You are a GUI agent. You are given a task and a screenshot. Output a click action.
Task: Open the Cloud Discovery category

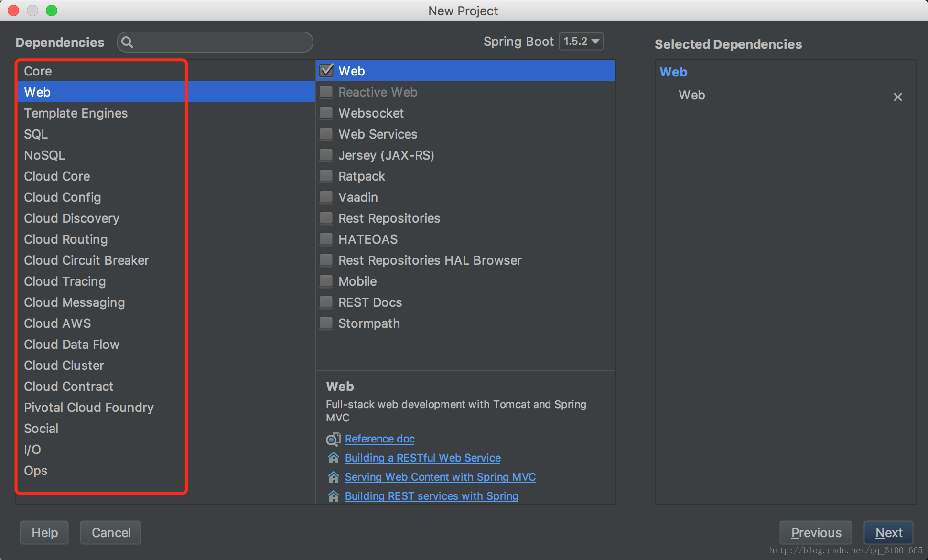coord(165,218)
